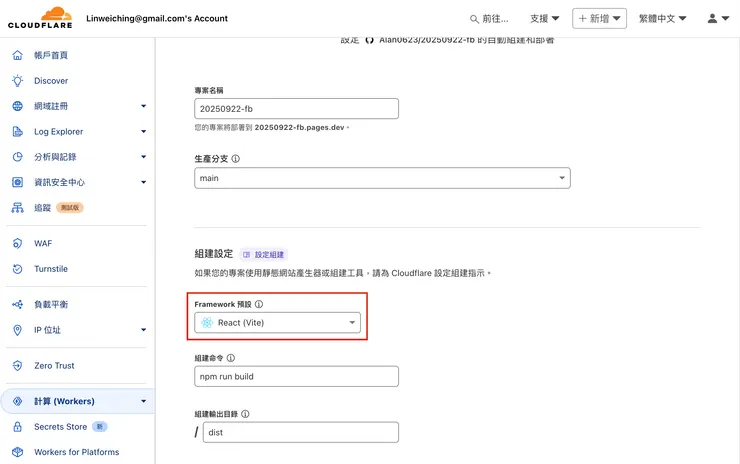Open the Framework preset React (Vite) dropdown
Image resolution: width=740 pixels, height=464 pixels.
tap(278, 323)
